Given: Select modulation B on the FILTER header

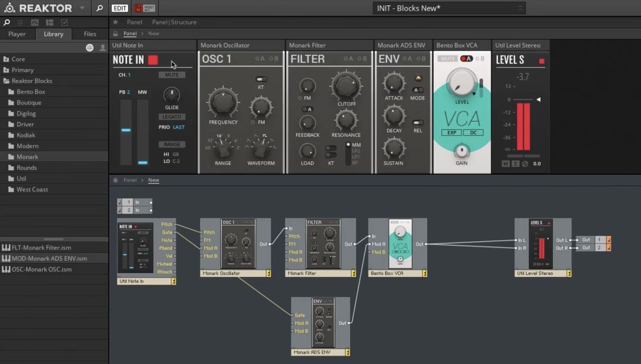Looking at the screenshot, I should (362, 59).
